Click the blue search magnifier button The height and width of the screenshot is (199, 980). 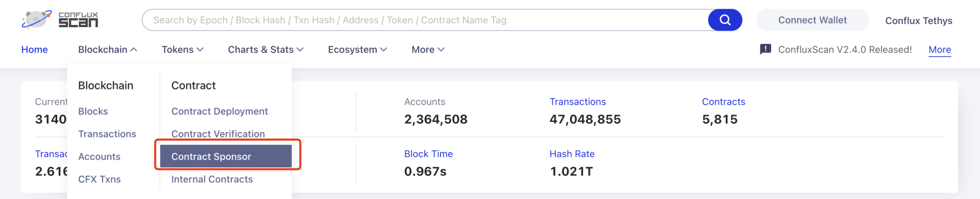click(x=725, y=20)
